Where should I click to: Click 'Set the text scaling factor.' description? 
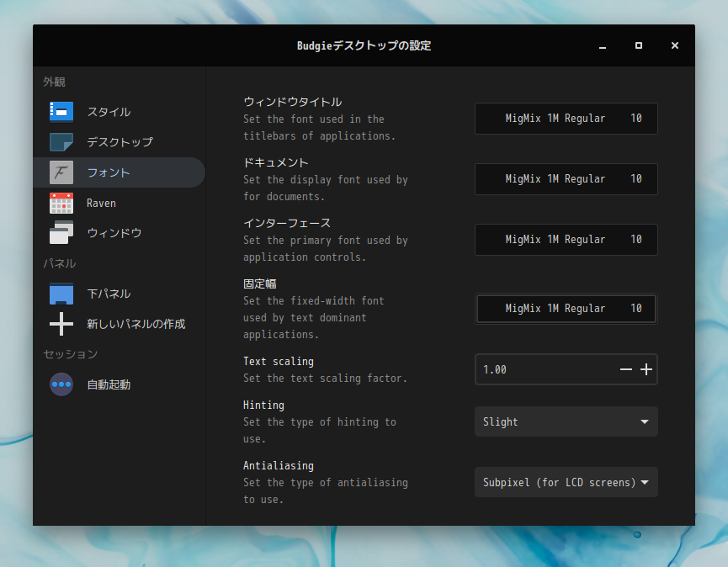[325, 379]
